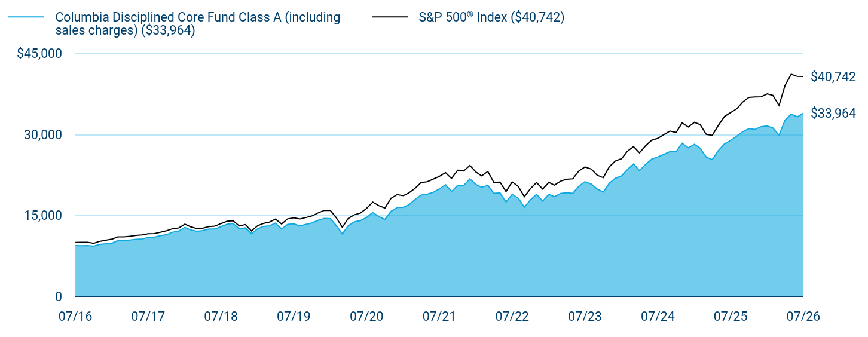Viewport: 868px width, 337px height.
Task: Click the $40,742 end value label
Action: click(833, 76)
